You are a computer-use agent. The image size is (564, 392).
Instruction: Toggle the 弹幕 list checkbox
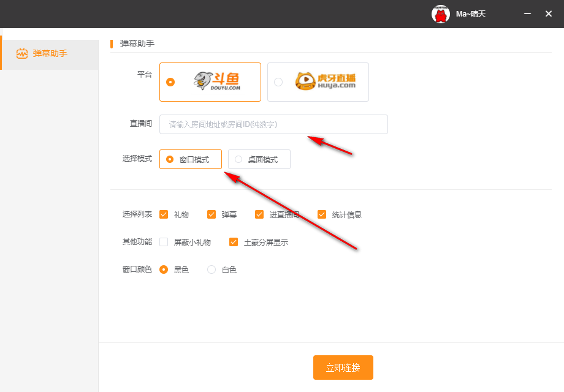(211, 214)
